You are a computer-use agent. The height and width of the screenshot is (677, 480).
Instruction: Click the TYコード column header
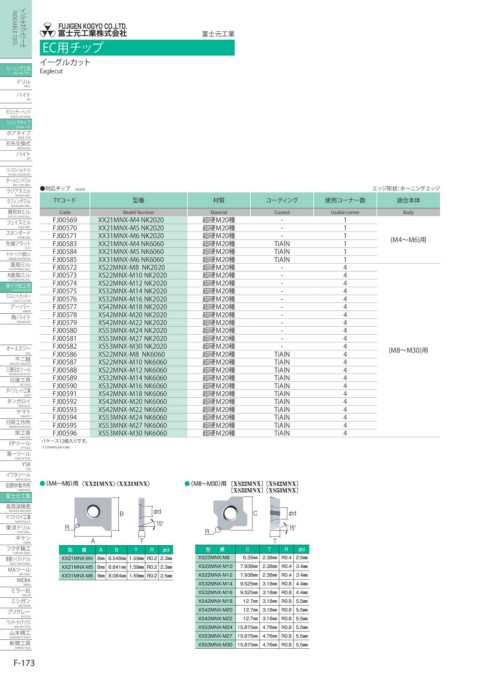65,200
